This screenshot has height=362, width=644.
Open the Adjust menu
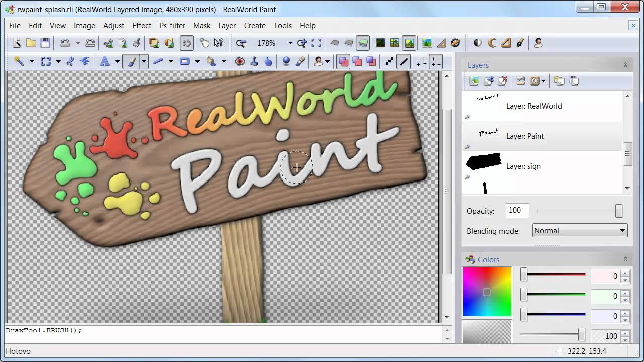click(114, 25)
